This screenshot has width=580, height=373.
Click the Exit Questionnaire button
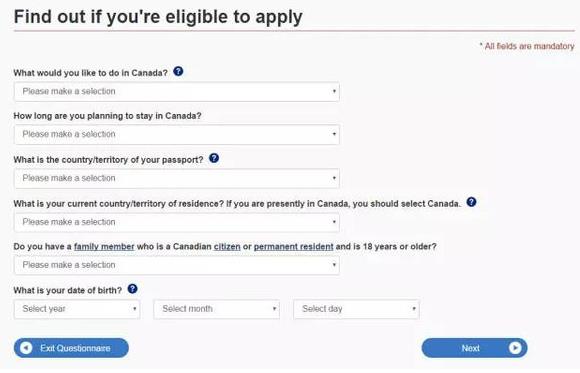(x=71, y=348)
